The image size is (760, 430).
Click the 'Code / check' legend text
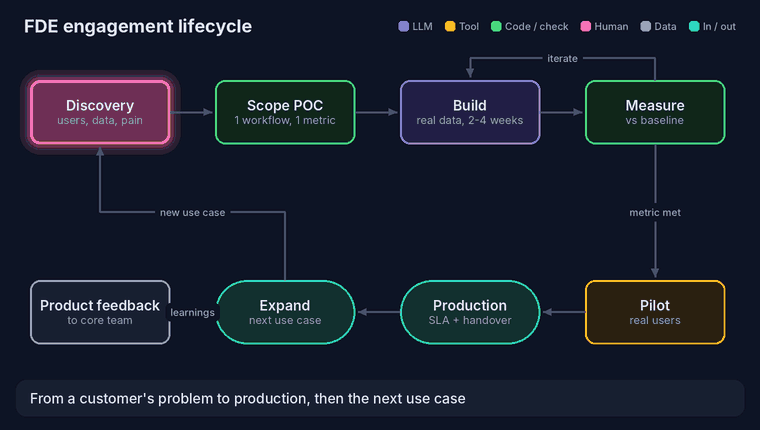coord(537,26)
